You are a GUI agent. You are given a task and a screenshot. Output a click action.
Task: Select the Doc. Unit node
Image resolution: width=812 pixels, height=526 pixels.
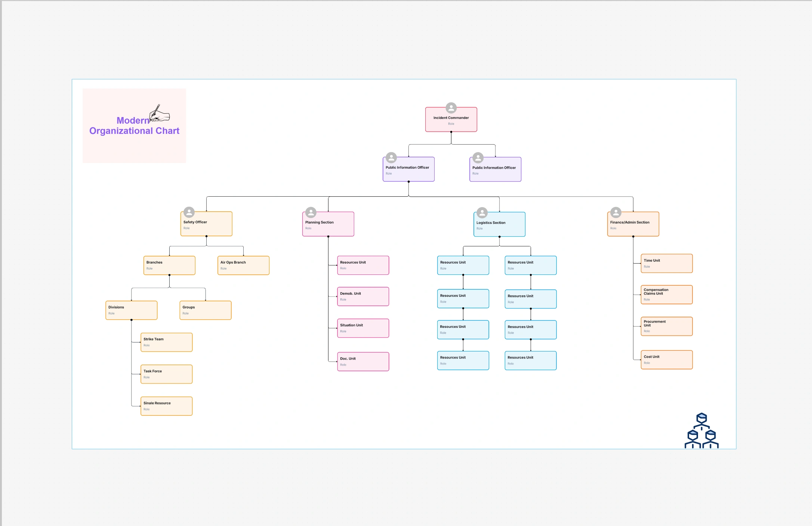tap(362, 361)
